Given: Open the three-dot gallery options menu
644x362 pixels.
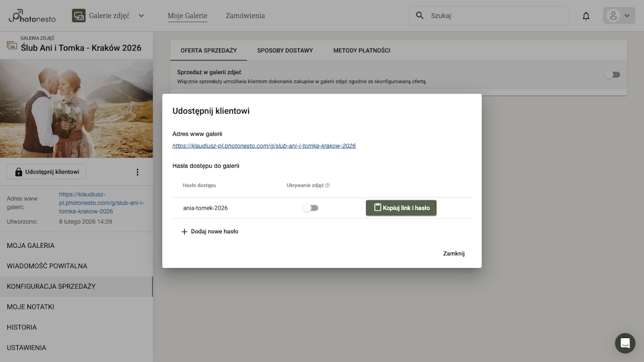Looking at the screenshot, I should (137, 172).
